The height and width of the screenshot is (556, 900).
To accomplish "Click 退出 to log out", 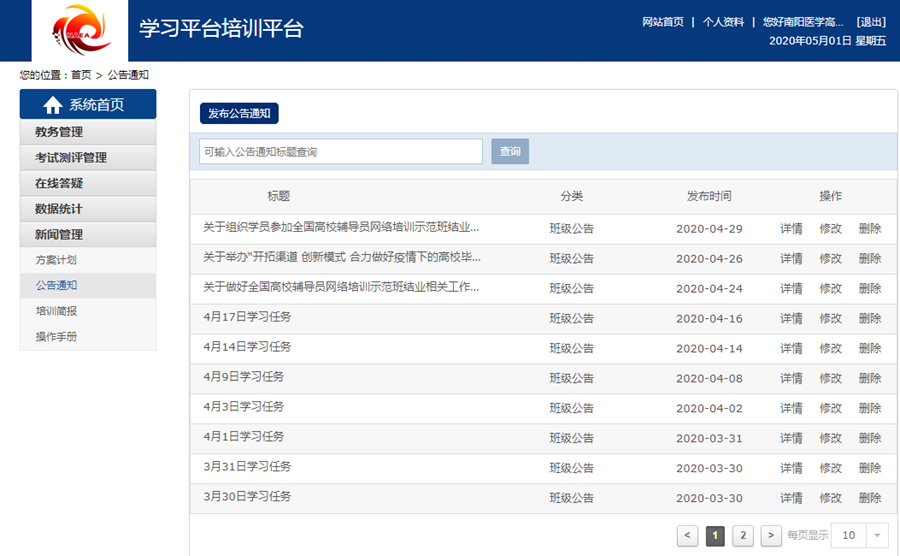I will point(871,22).
